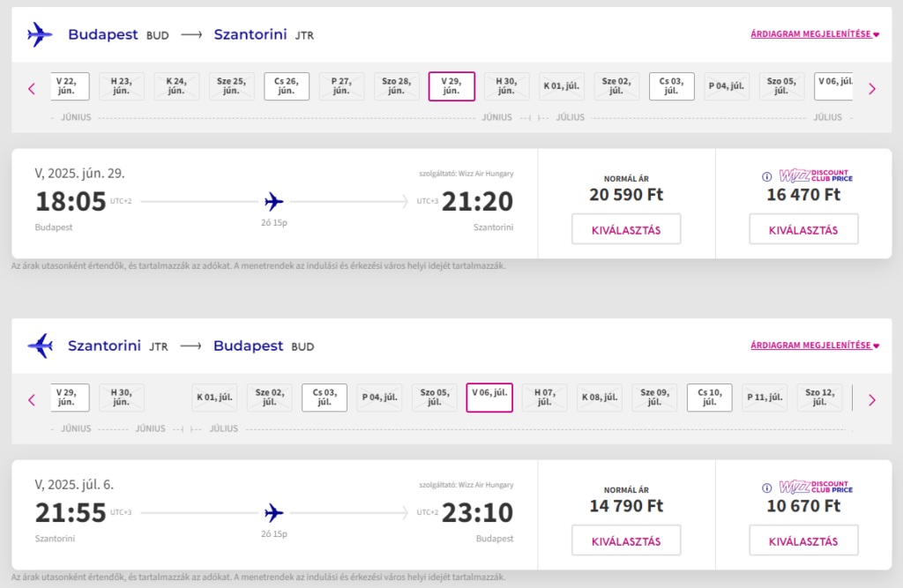Select outbound date Cs 03, júl.
The image size is (903, 588).
[671, 86]
